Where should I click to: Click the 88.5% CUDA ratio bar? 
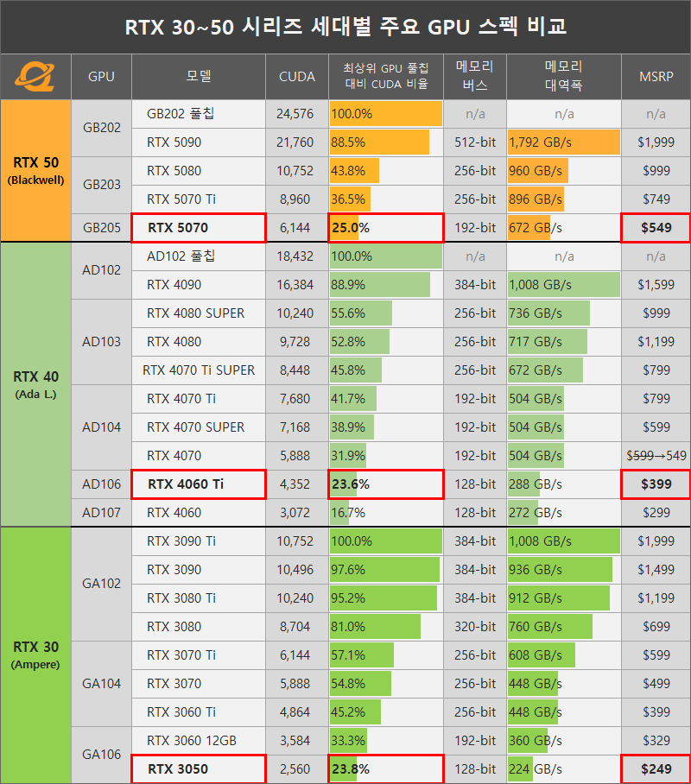[379, 142]
